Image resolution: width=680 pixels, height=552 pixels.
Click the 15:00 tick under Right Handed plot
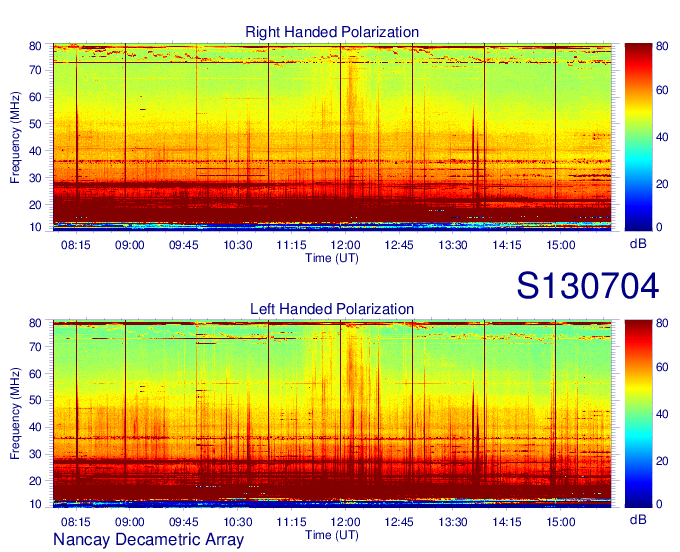point(561,245)
